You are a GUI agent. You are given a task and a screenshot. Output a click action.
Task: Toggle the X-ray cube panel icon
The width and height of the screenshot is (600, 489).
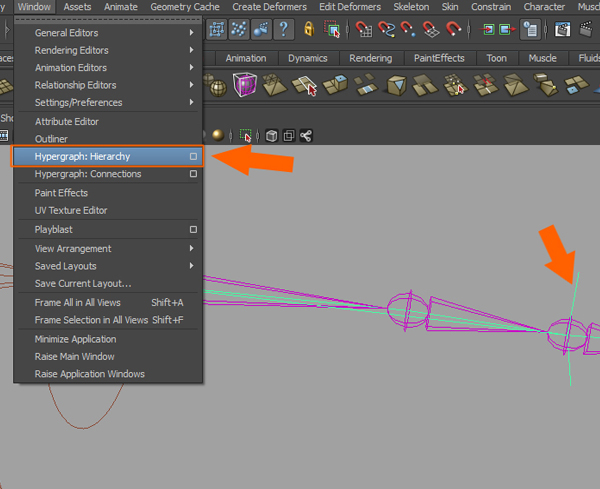(x=271, y=135)
